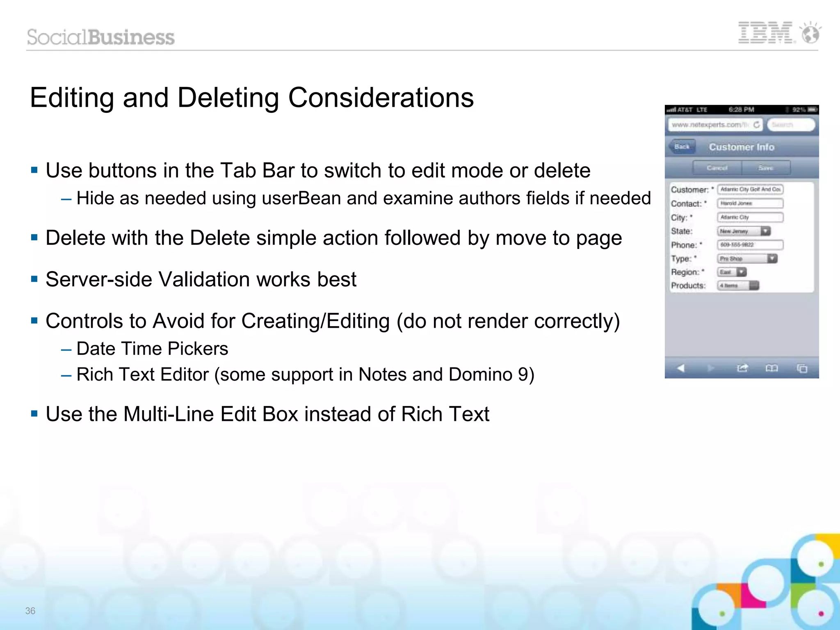Open the Region dropdown showing East
840x630 pixels.
(x=732, y=272)
